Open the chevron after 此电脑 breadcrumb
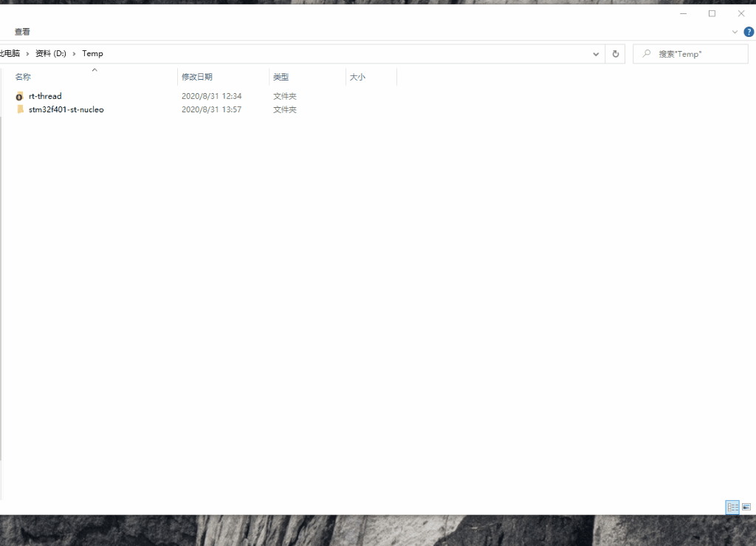 point(27,53)
